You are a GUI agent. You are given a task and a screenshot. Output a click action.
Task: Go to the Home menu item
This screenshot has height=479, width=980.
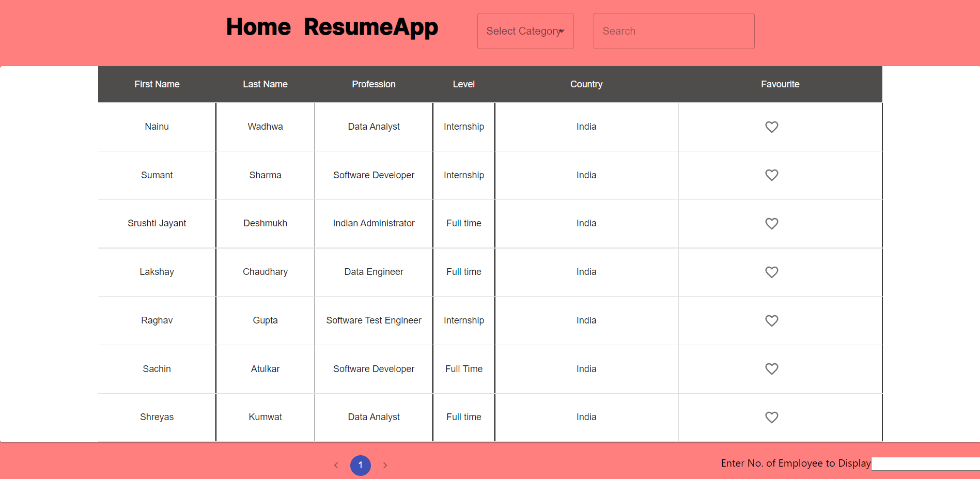[x=258, y=27]
